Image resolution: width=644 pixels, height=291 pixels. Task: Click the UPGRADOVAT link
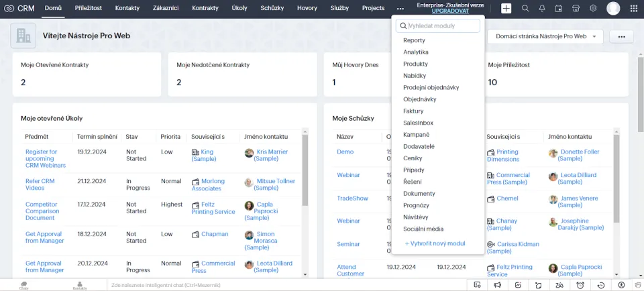pos(450,11)
